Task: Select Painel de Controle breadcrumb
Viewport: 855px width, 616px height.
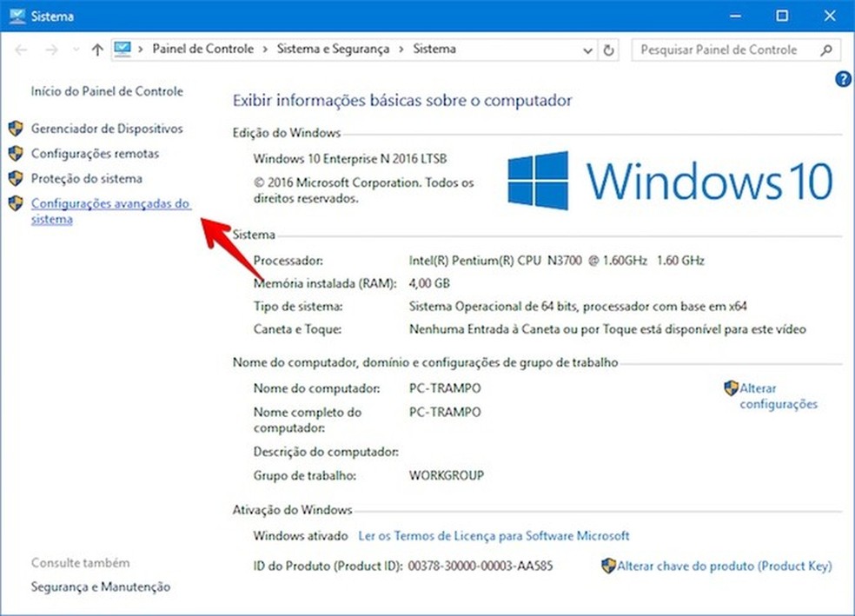Action: click(202, 49)
